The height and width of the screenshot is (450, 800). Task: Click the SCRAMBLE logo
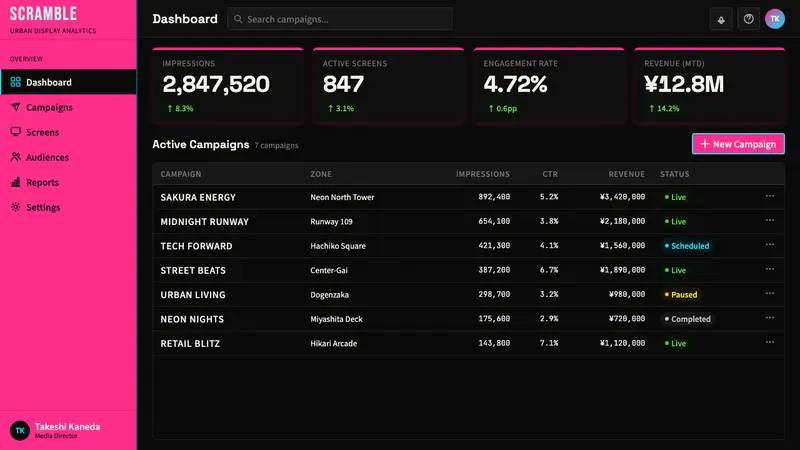[x=43, y=14]
